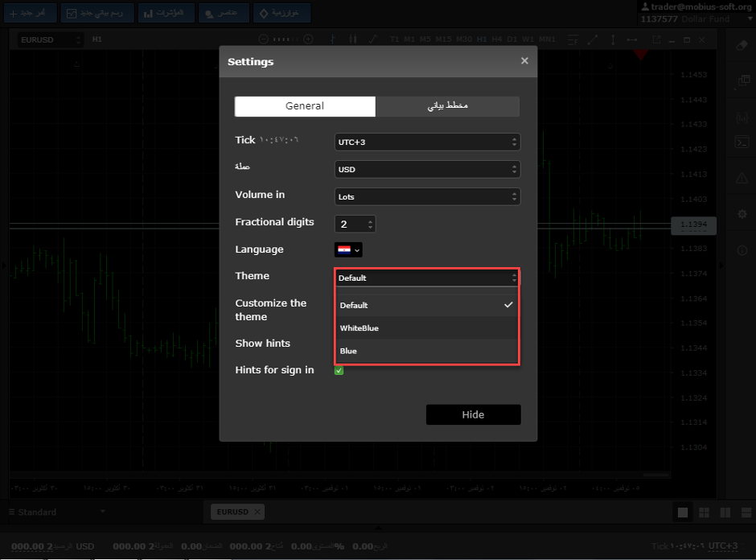Viewport: 756px width, 560px height.
Task: Select the M5 timeframe
Action: coord(425,39)
